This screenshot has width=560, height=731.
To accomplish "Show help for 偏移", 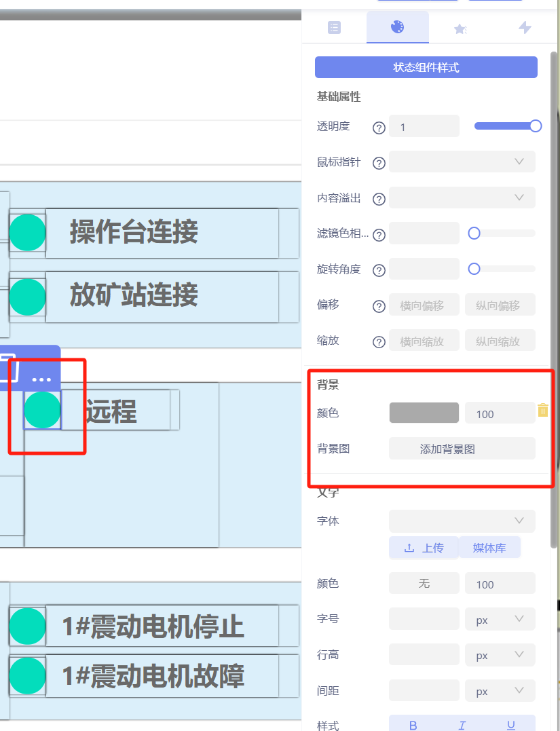I will click(379, 306).
